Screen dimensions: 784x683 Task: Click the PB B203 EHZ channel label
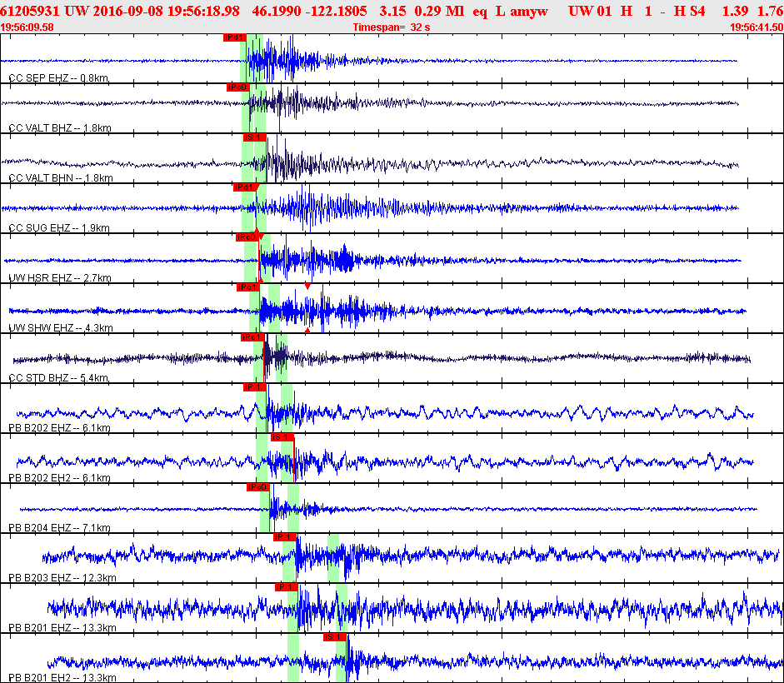pos(62,578)
